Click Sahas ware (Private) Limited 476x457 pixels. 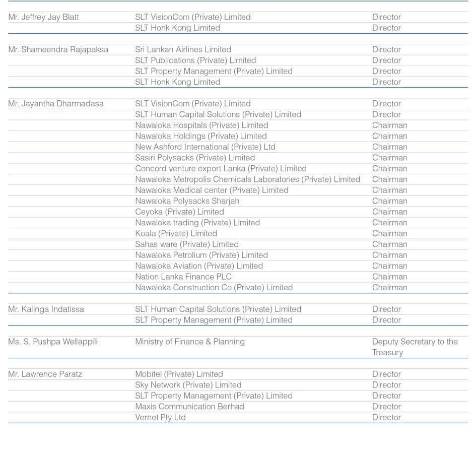pos(187,244)
